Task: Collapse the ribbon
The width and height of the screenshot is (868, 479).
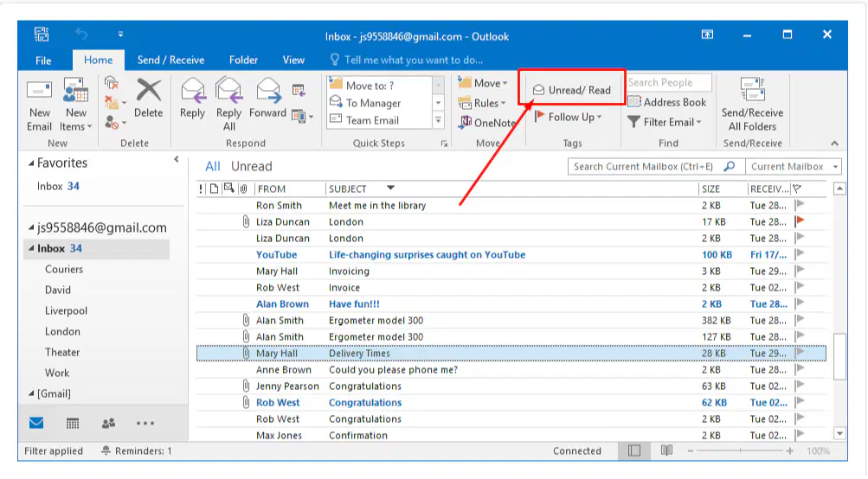Action: (x=835, y=144)
